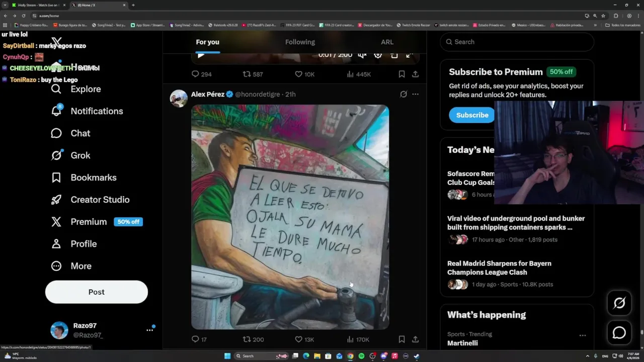Open More options on Martinelli trend
The image size is (644, 362).
click(x=582, y=335)
